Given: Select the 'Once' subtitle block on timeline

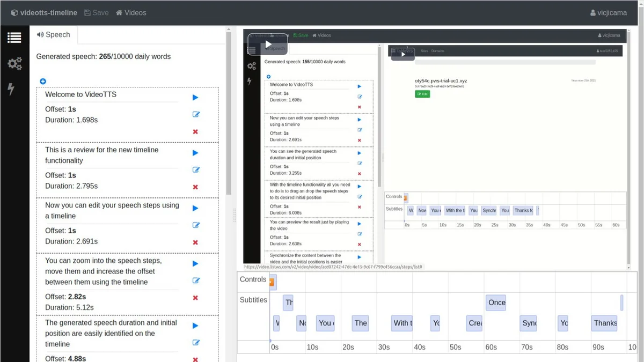Looking at the screenshot, I should click(496, 302).
